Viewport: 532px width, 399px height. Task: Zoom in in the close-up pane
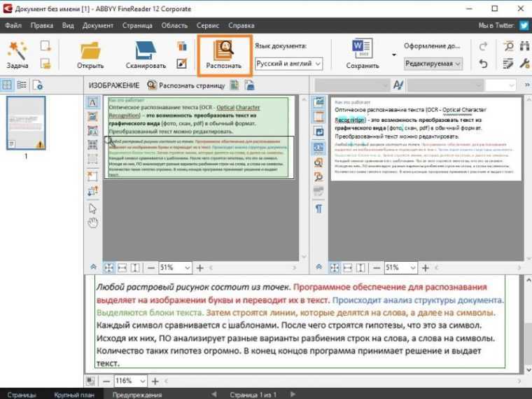(155, 381)
